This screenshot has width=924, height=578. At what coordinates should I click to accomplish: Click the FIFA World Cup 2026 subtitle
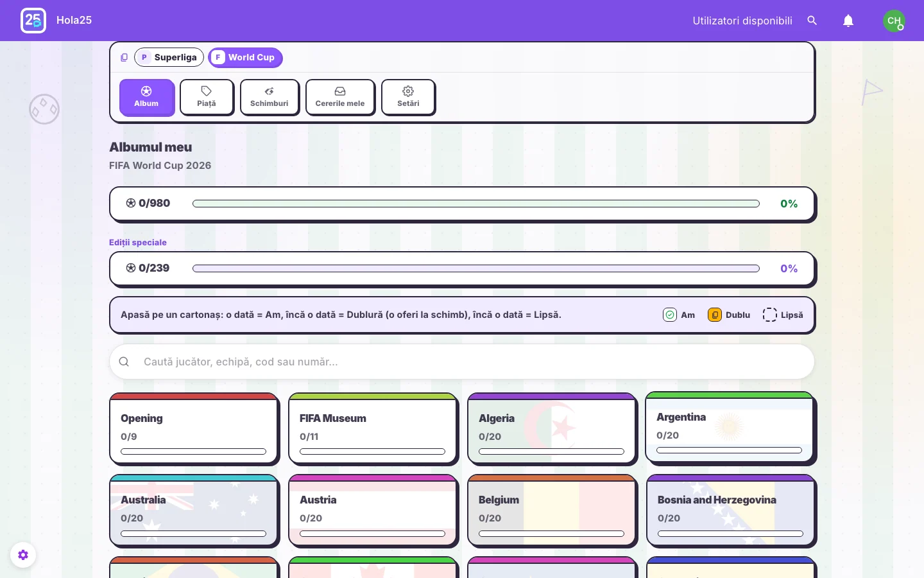pos(160,165)
